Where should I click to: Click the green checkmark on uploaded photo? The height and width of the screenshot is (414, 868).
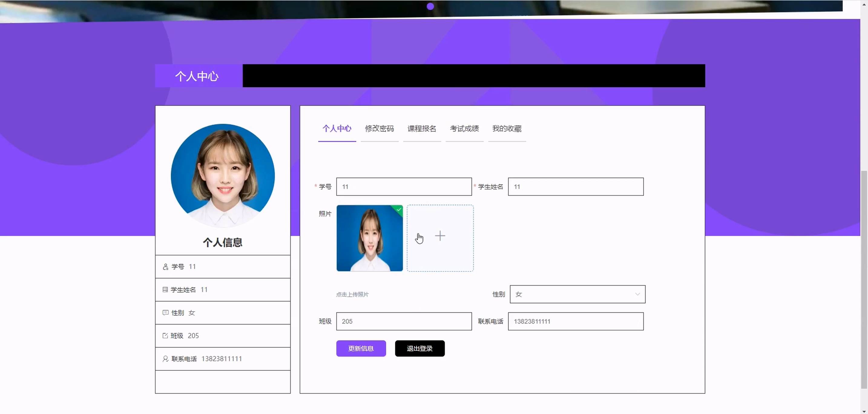tap(399, 209)
